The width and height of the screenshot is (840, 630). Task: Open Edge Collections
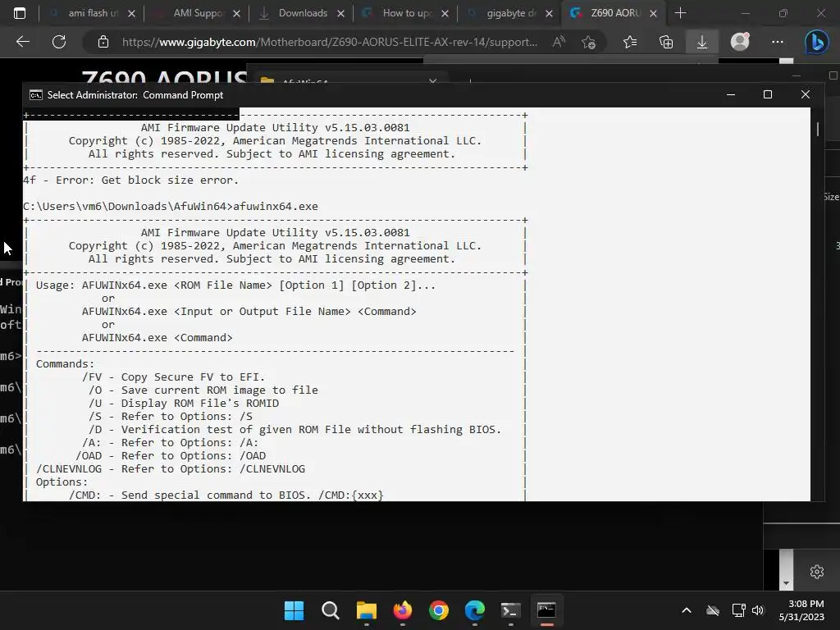tap(666, 42)
